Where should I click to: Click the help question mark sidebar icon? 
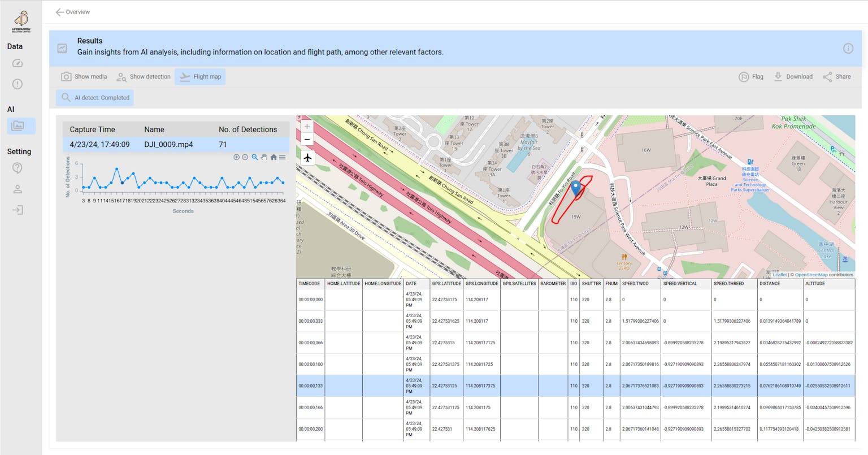18,168
